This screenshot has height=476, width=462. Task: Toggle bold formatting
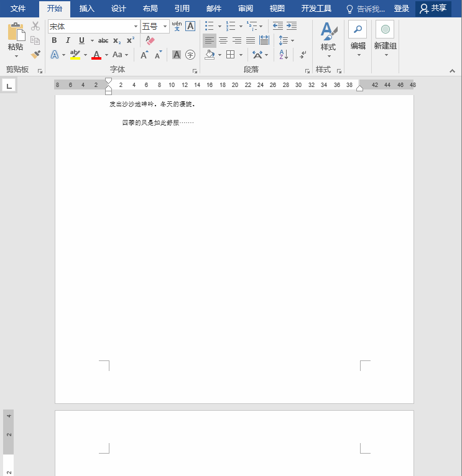pos(55,40)
